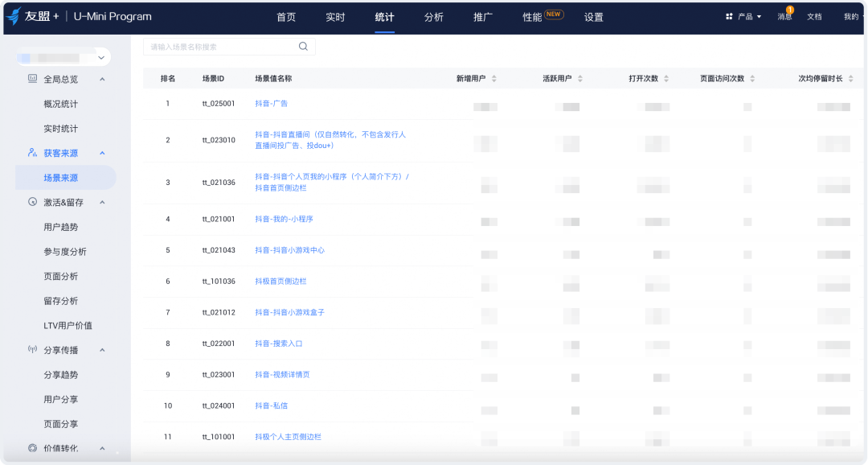Open the 抖音-搜索入口 link

coord(278,343)
